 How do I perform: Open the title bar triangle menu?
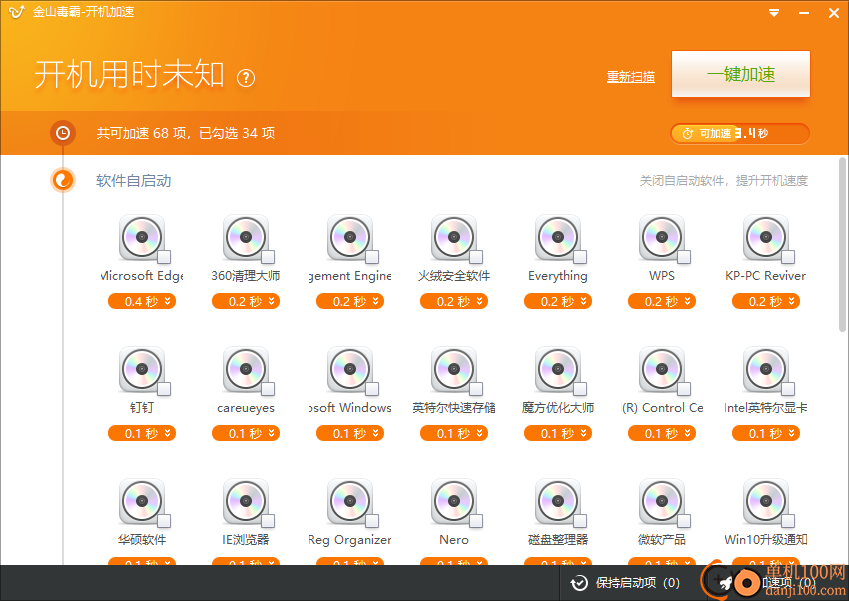pos(774,12)
